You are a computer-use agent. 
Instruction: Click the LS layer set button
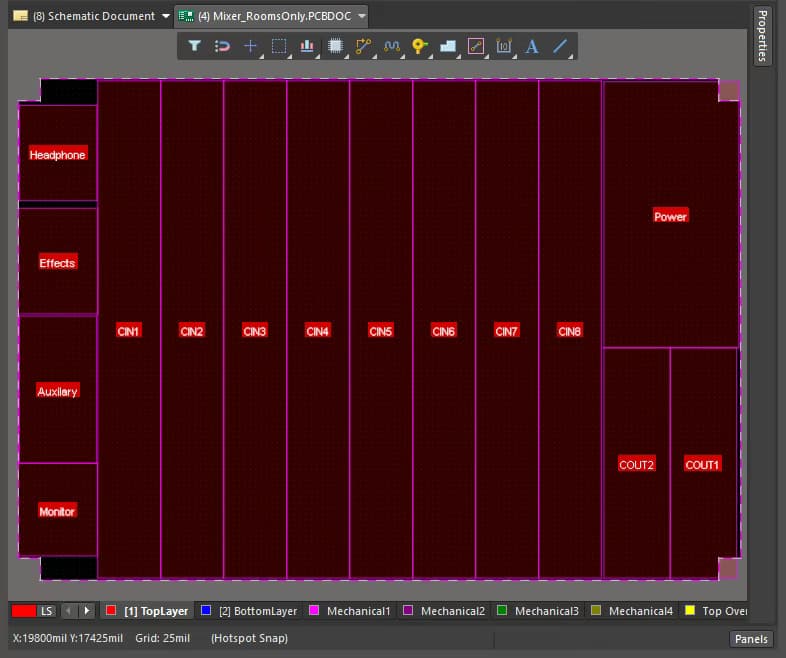pyautogui.click(x=46, y=611)
